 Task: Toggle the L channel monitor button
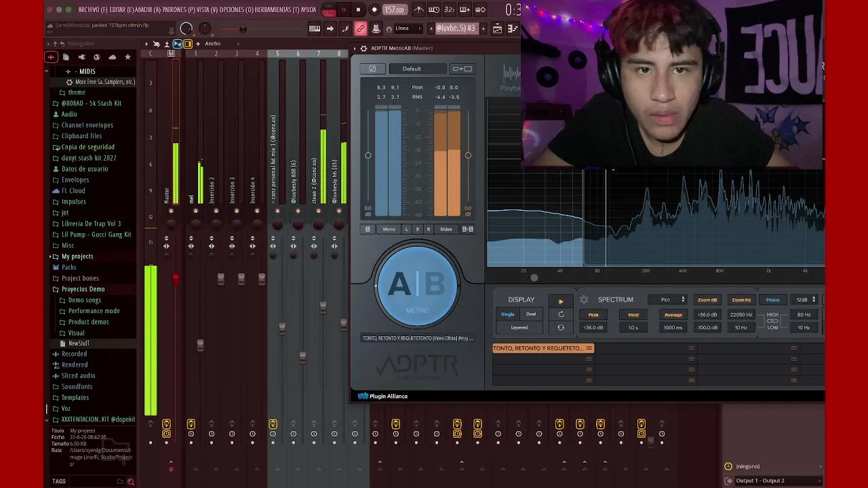pyautogui.click(x=407, y=229)
